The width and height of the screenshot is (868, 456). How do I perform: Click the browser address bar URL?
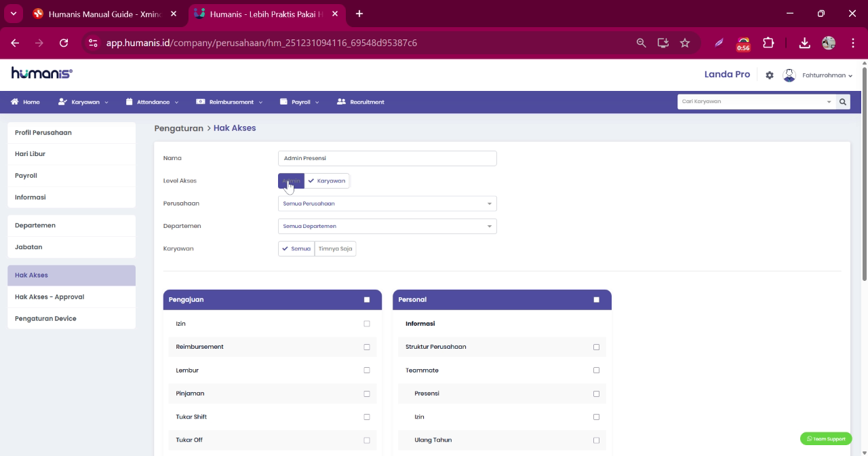[262, 43]
